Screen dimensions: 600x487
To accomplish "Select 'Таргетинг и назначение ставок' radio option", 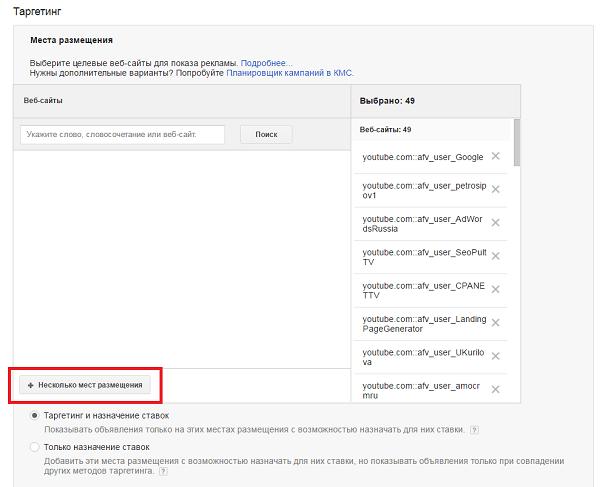I will (x=34, y=415).
